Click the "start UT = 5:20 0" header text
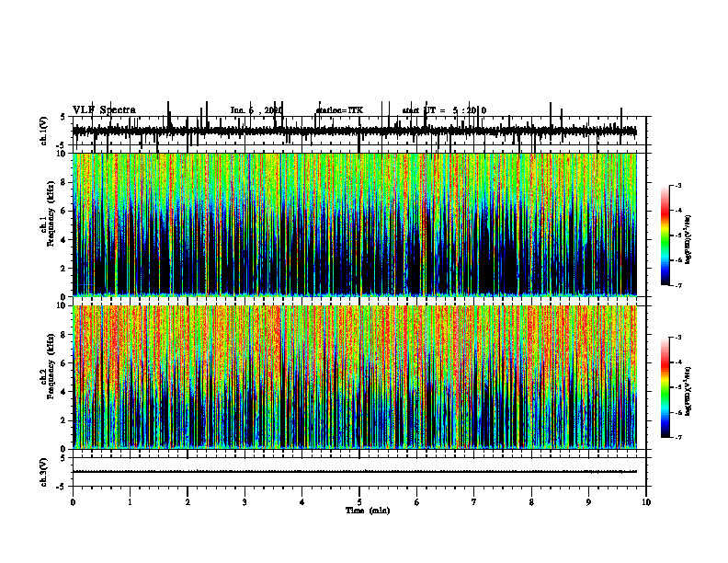The image size is (728, 563). 444,110
